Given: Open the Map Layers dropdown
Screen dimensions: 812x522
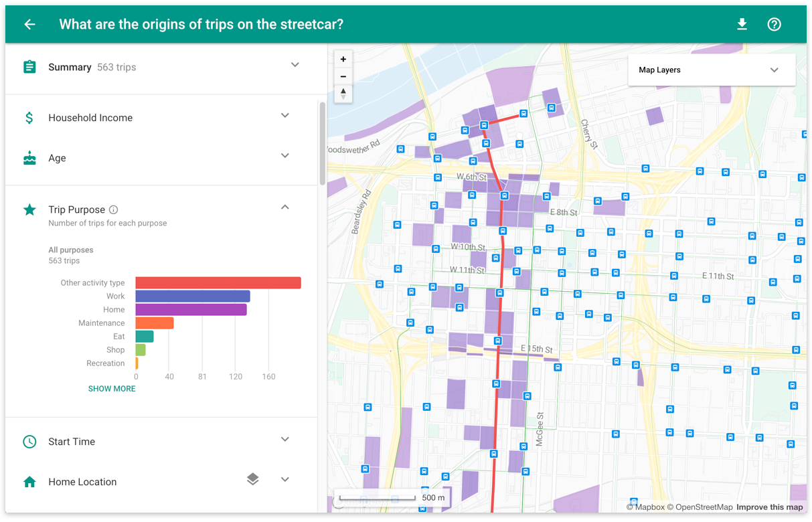Looking at the screenshot, I should tap(712, 70).
